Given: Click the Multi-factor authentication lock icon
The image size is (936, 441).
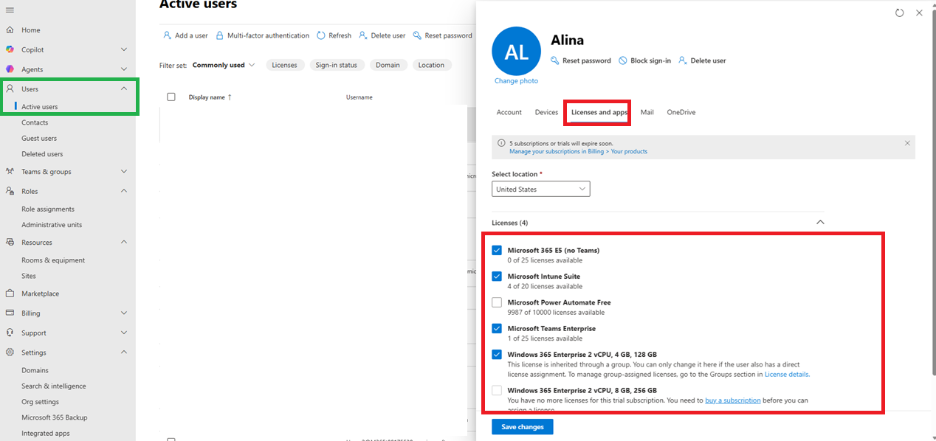Looking at the screenshot, I should [x=220, y=36].
